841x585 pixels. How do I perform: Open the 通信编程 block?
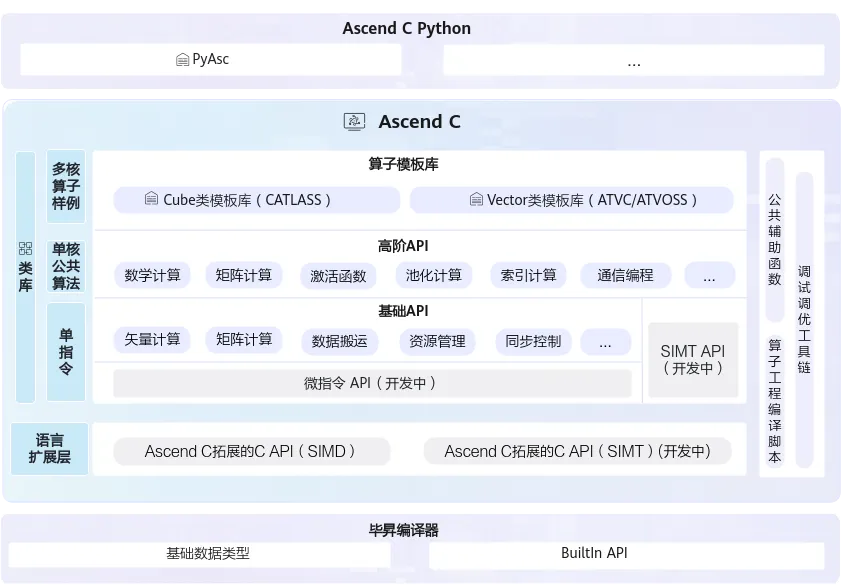(625, 275)
